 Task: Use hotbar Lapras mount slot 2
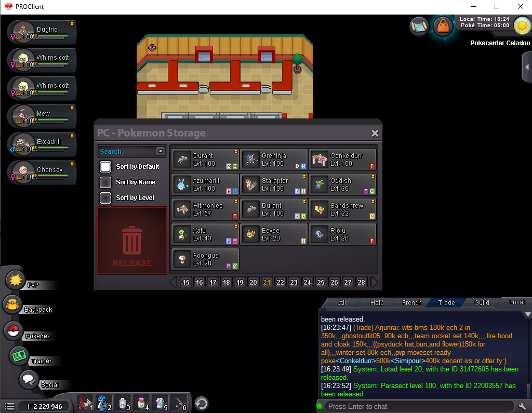coord(104,403)
